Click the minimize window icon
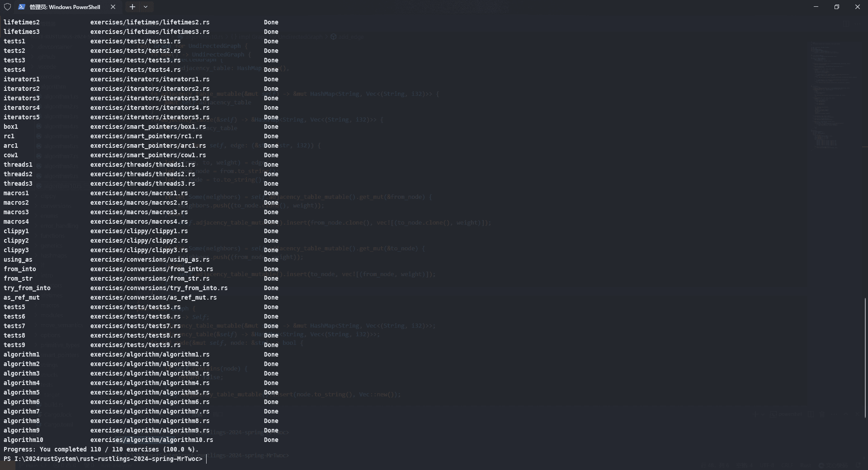 point(816,6)
